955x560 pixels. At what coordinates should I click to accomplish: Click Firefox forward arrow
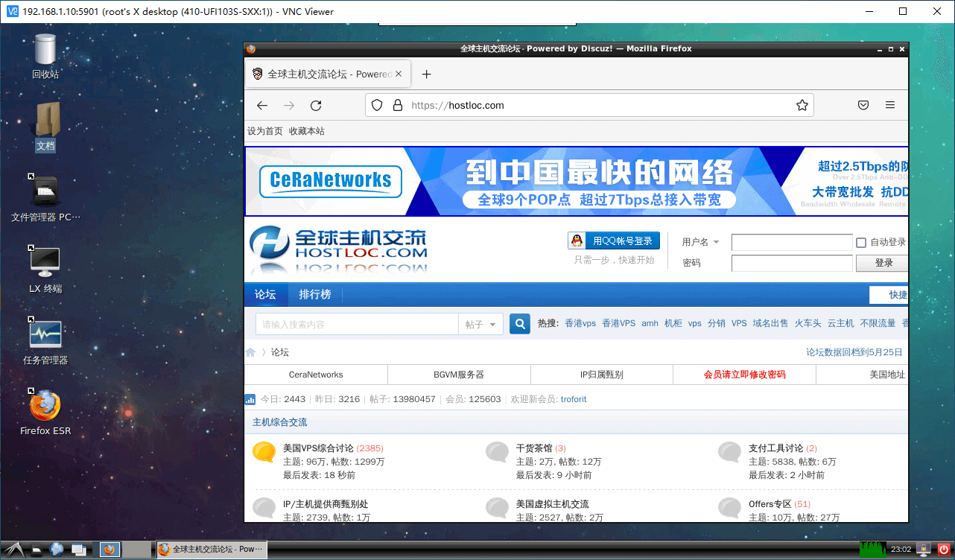tap(289, 106)
